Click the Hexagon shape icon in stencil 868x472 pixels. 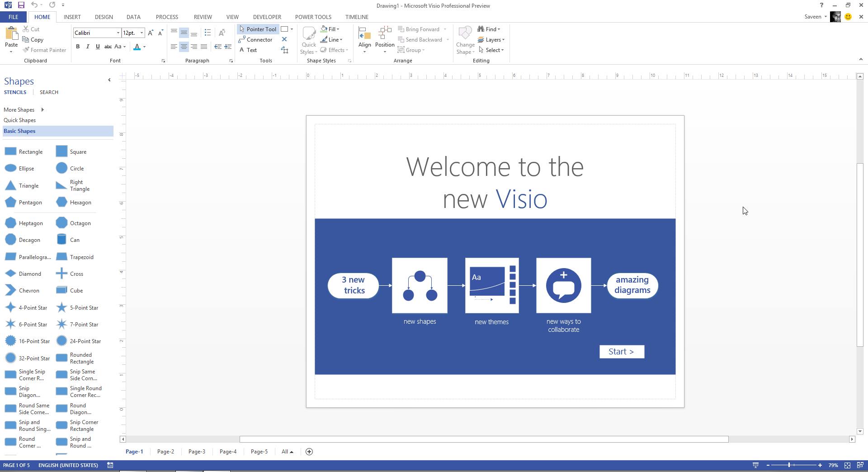[61, 202]
